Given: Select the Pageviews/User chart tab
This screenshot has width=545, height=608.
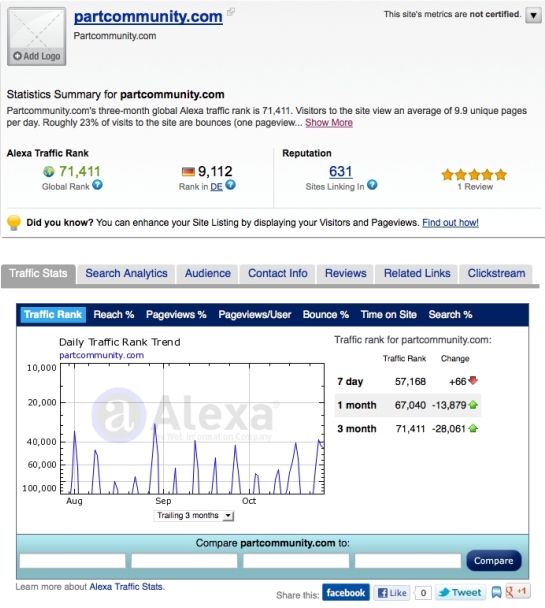Looking at the screenshot, I should click(255, 314).
